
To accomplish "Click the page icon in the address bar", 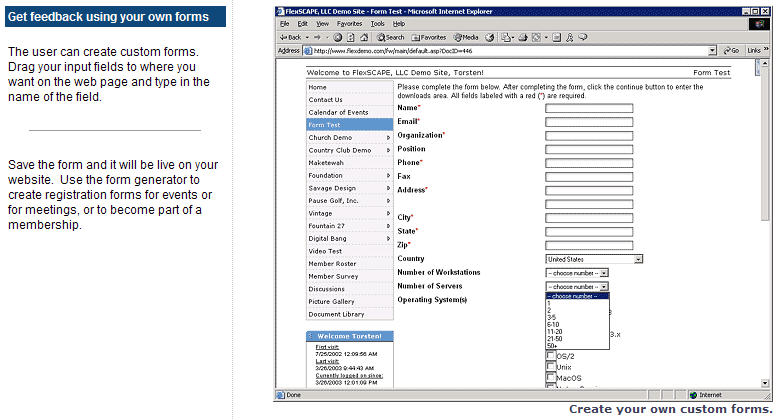I will pos(308,51).
